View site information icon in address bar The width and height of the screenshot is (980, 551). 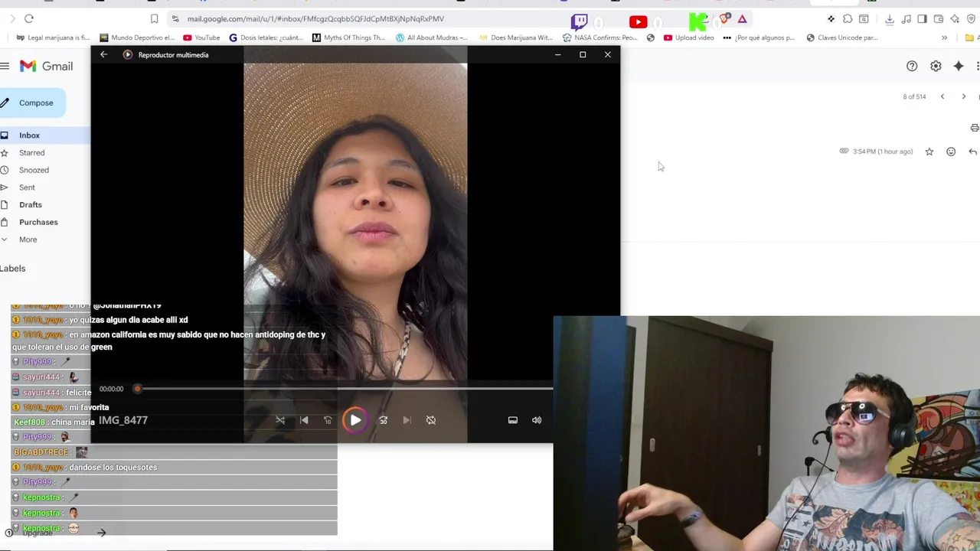tap(175, 18)
